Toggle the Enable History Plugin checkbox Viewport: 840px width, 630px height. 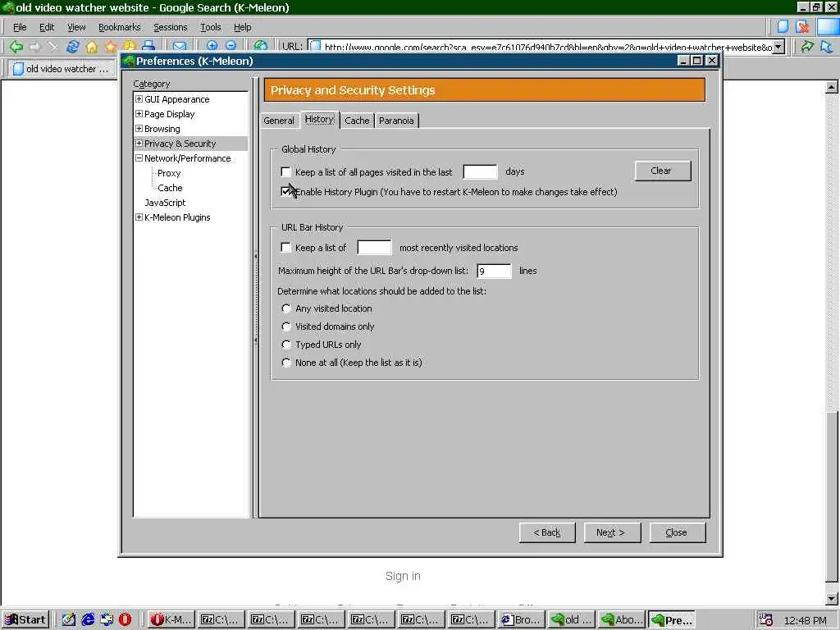pyautogui.click(x=285, y=191)
